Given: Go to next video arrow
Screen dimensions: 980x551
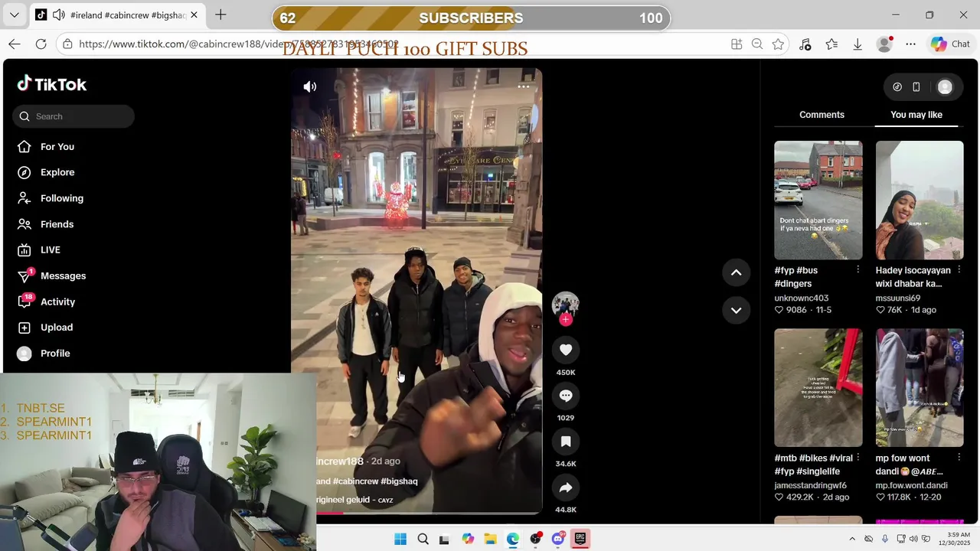Looking at the screenshot, I should (736, 310).
